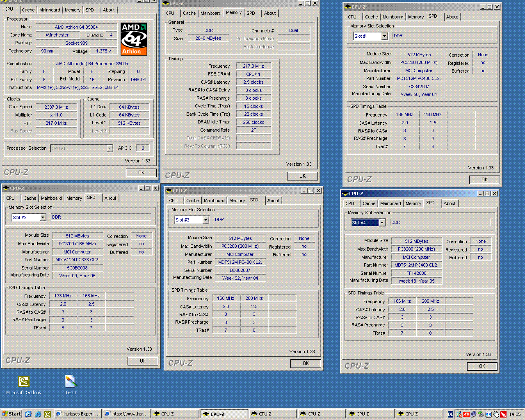Click OK in the memory timings window
This screenshot has width=525, height=420.
[x=302, y=176]
